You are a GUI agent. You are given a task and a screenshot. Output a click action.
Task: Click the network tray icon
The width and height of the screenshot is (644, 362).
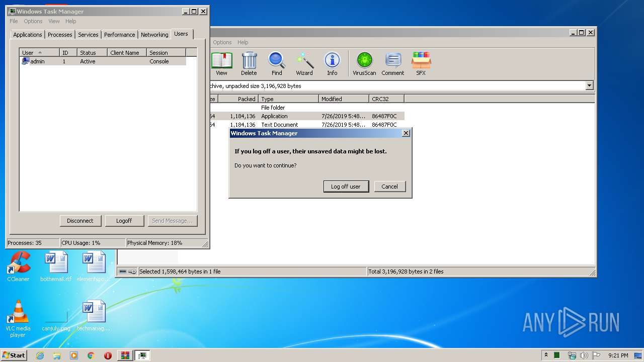572,355
